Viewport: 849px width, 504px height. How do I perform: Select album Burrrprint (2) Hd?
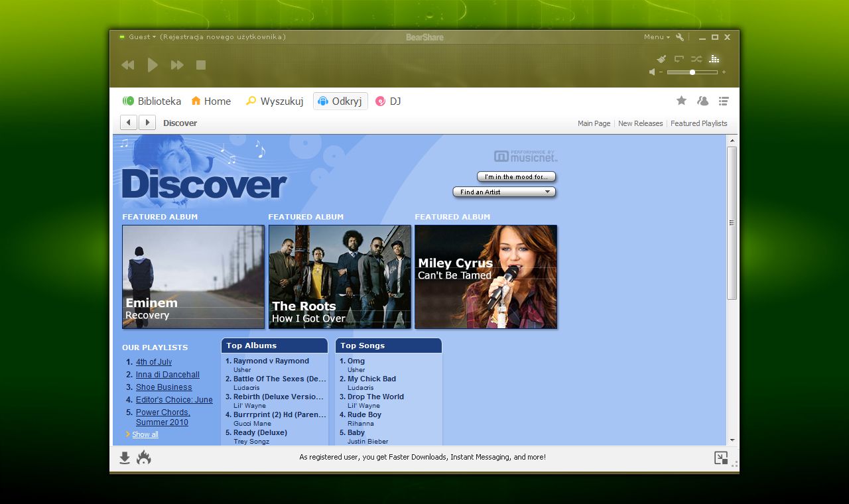click(280, 414)
